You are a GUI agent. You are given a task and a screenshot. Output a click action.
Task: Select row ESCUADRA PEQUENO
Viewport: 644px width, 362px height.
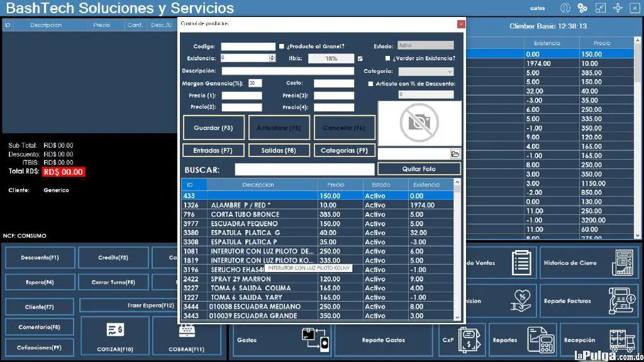tap(318, 223)
